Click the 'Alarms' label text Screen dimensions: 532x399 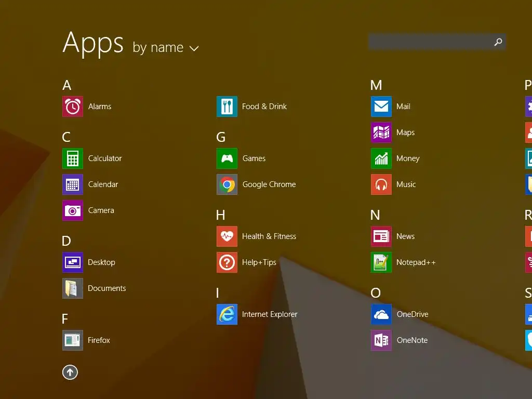pos(100,107)
